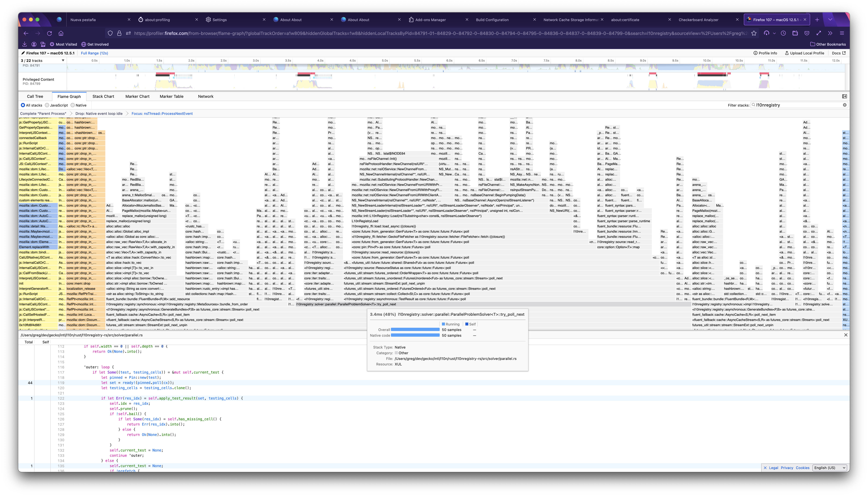Select the Native stacks radio button
Image resolution: width=868 pixels, height=496 pixels.
pyautogui.click(x=73, y=105)
